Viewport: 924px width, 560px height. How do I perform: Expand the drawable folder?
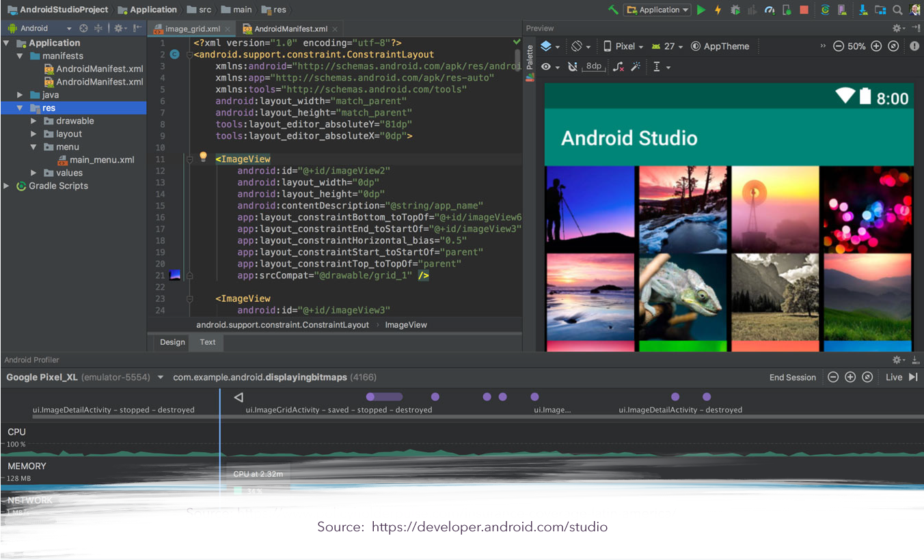33,121
